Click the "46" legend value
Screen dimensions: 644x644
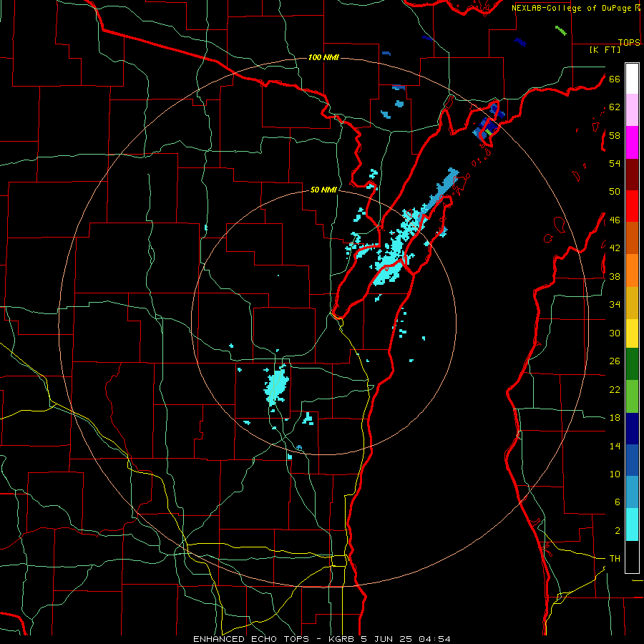click(615, 220)
